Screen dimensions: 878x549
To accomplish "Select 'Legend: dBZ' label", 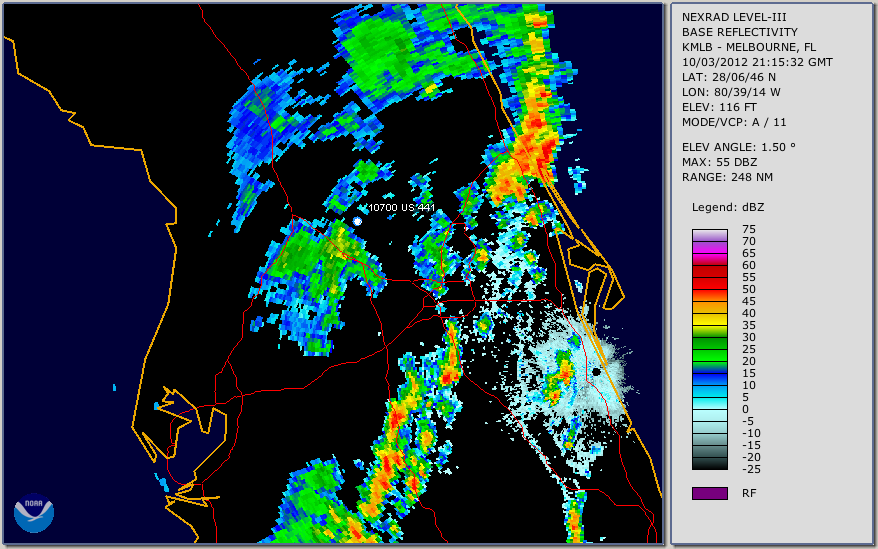I will click(727, 207).
